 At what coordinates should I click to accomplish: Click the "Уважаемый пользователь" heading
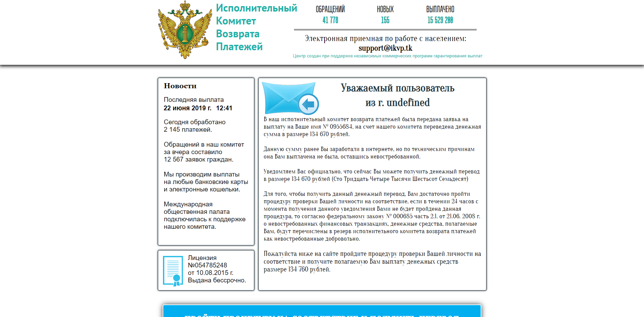click(x=398, y=88)
